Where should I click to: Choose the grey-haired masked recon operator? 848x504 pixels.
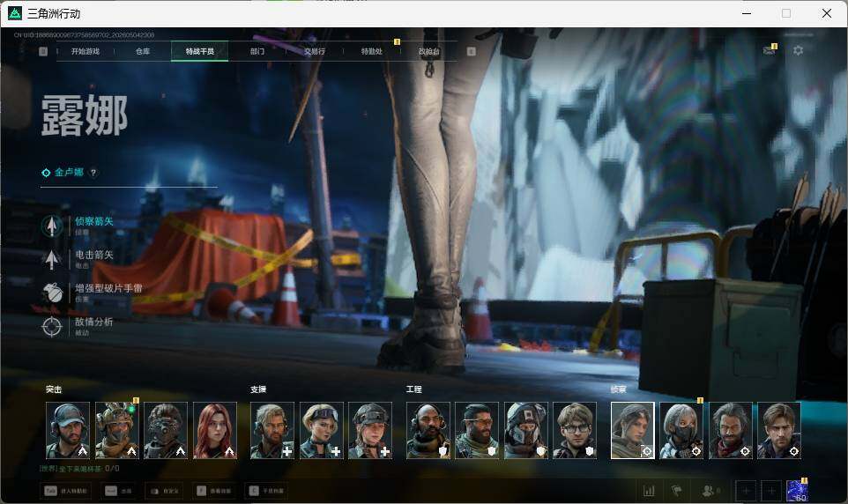click(x=681, y=431)
